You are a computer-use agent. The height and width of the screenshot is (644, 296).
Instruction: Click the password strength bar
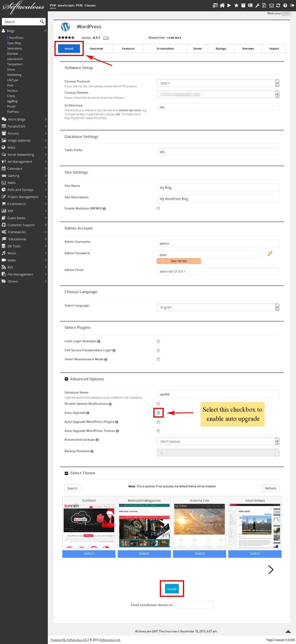click(179, 261)
